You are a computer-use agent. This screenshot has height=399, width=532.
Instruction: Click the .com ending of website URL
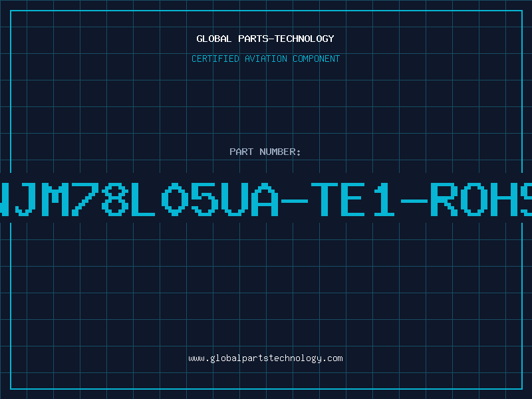tap(332, 358)
